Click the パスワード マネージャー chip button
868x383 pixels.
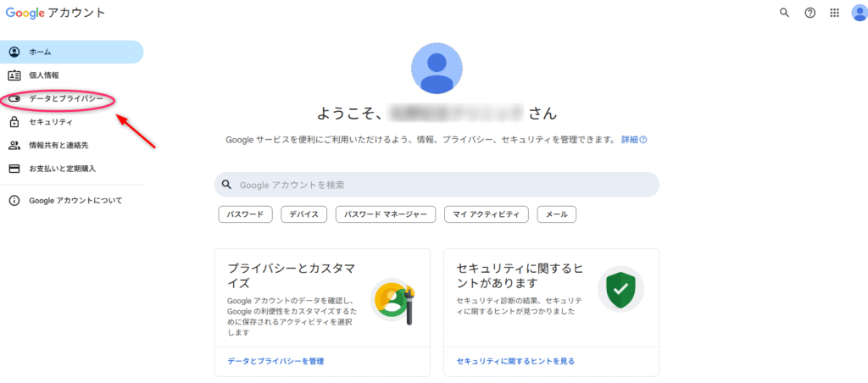pyautogui.click(x=386, y=214)
